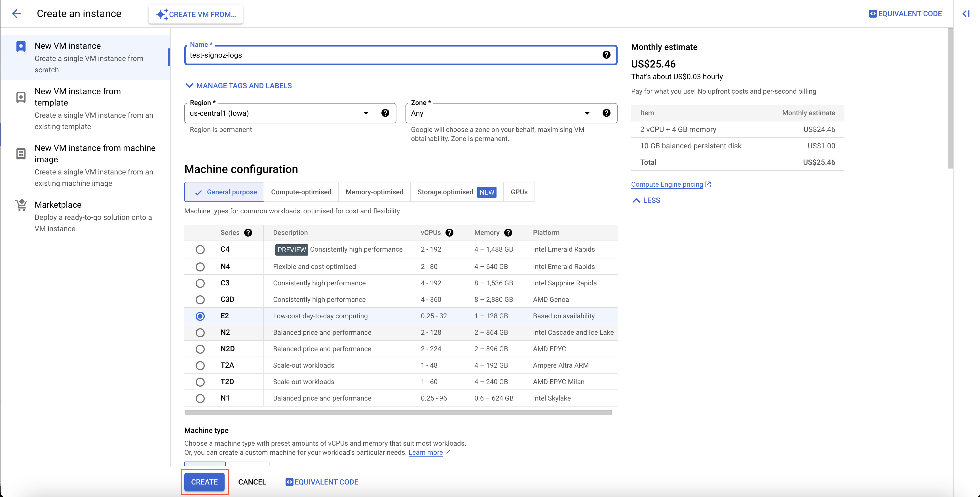Select the T2D series radio button
980x497 pixels.
[x=200, y=382]
